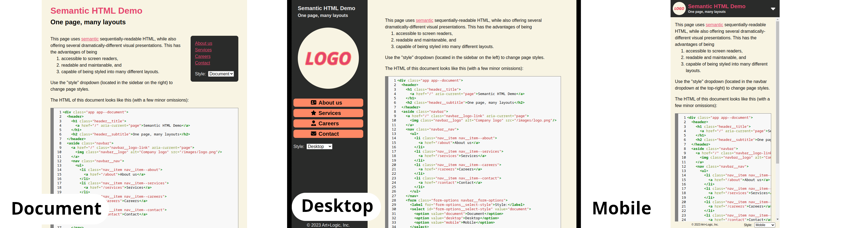Click the star icon on Desktop Services button
This screenshot has width=868, height=228.
313,113
